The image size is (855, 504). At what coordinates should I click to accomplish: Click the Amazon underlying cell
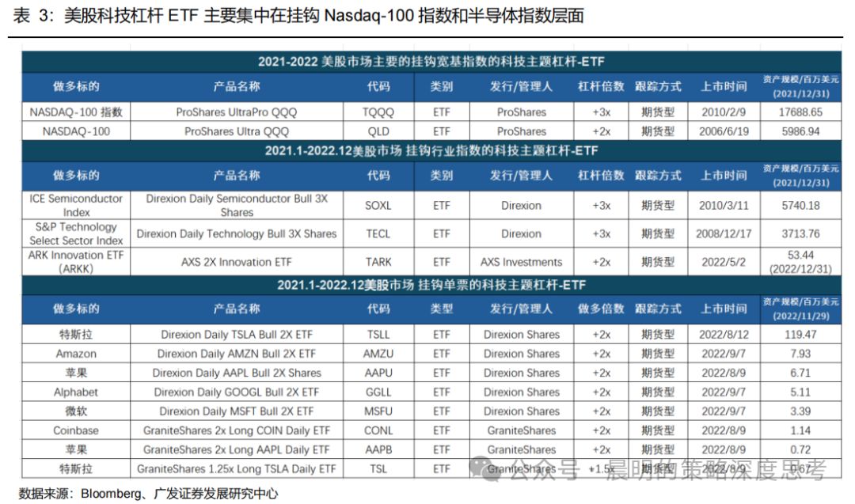[x=76, y=354]
